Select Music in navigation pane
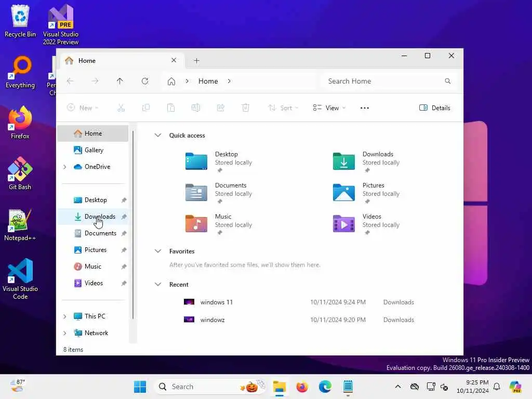The image size is (532, 399). coord(93,267)
